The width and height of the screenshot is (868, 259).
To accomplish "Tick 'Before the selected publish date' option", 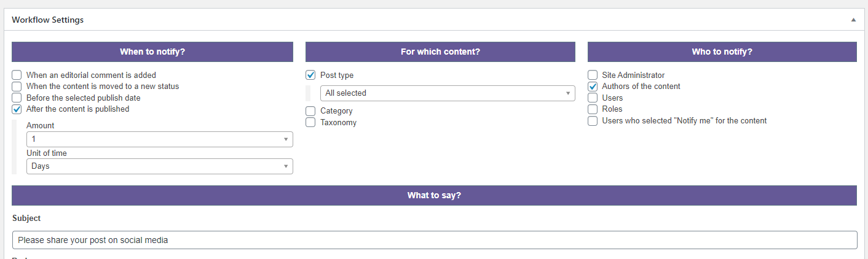I will (x=17, y=98).
